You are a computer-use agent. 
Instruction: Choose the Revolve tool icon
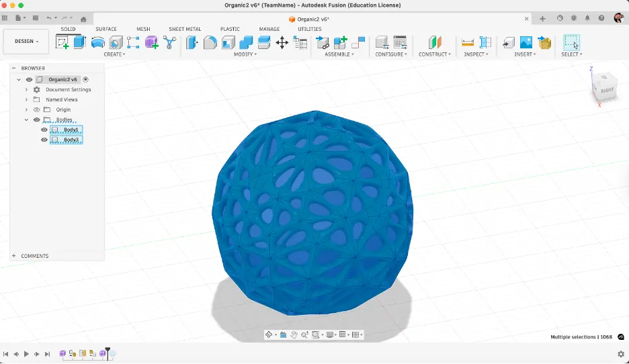tap(98, 42)
